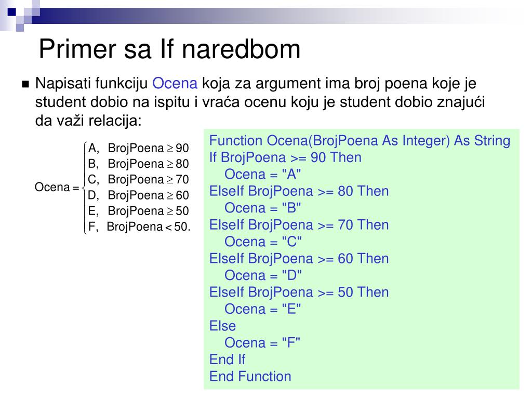Image resolution: width=532 pixels, height=399 pixels.
Task: Click the 'ElseIf BrojPoena >= 50 Then' line
Action: tap(299, 292)
